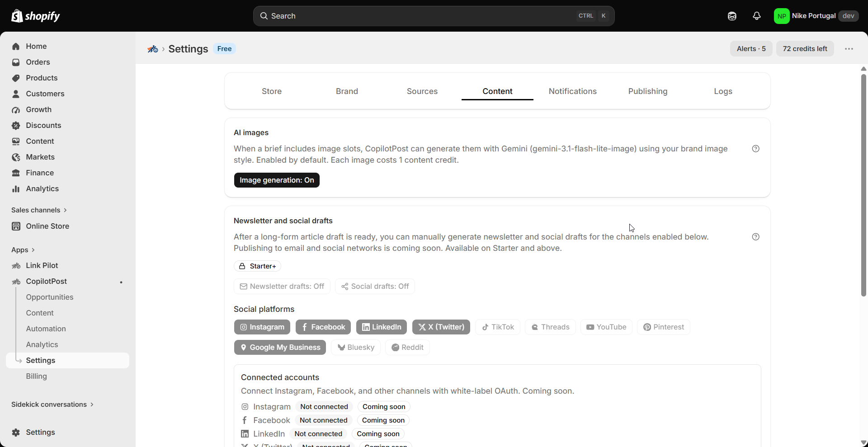Toggle the Pinterest platform chip
Viewport: 868px width, 447px height.
[664, 327]
